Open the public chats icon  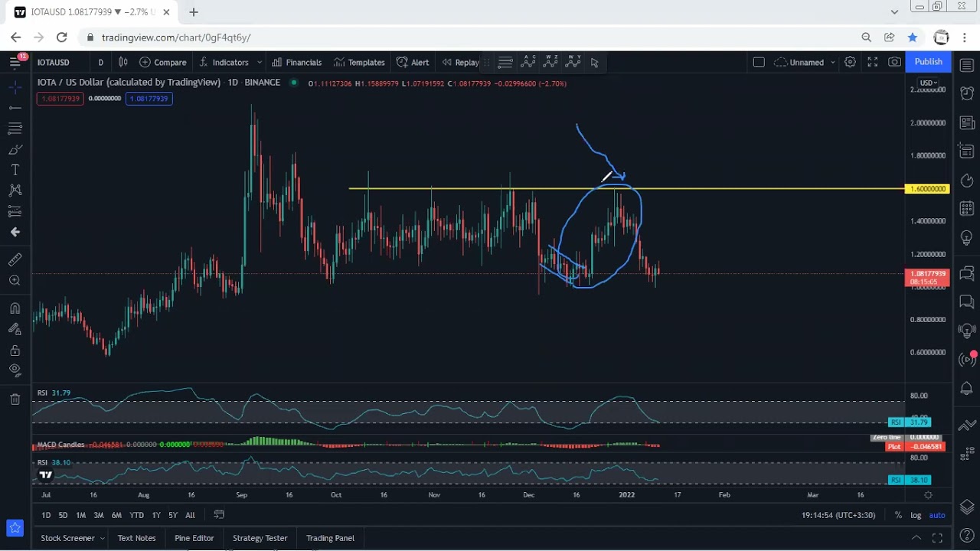(967, 272)
